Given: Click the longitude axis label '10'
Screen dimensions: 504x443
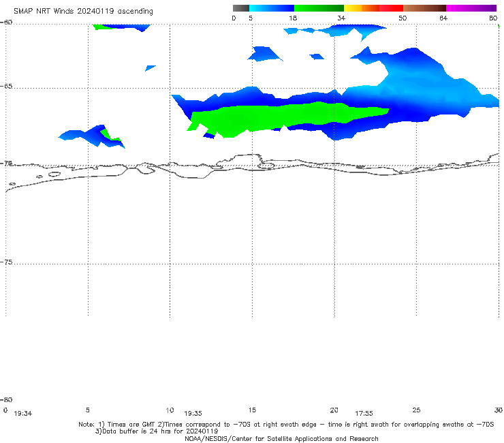Looking at the screenshot, I should pyautogui.click(x=170, y=410).
